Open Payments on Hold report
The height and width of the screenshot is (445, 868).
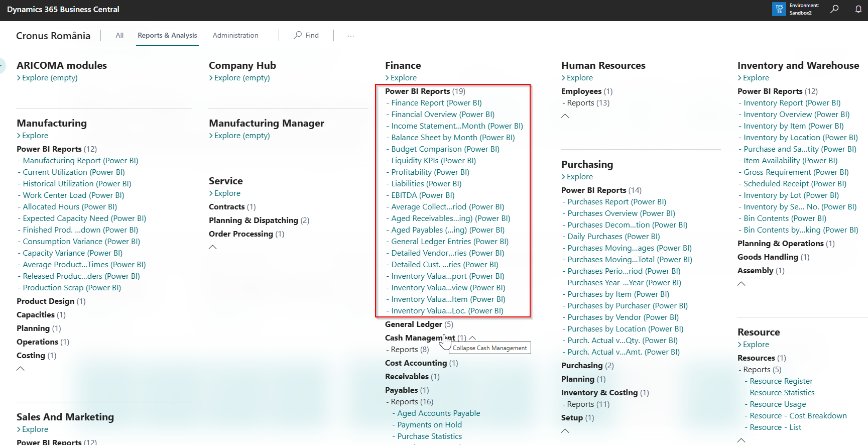click(430, 425)
